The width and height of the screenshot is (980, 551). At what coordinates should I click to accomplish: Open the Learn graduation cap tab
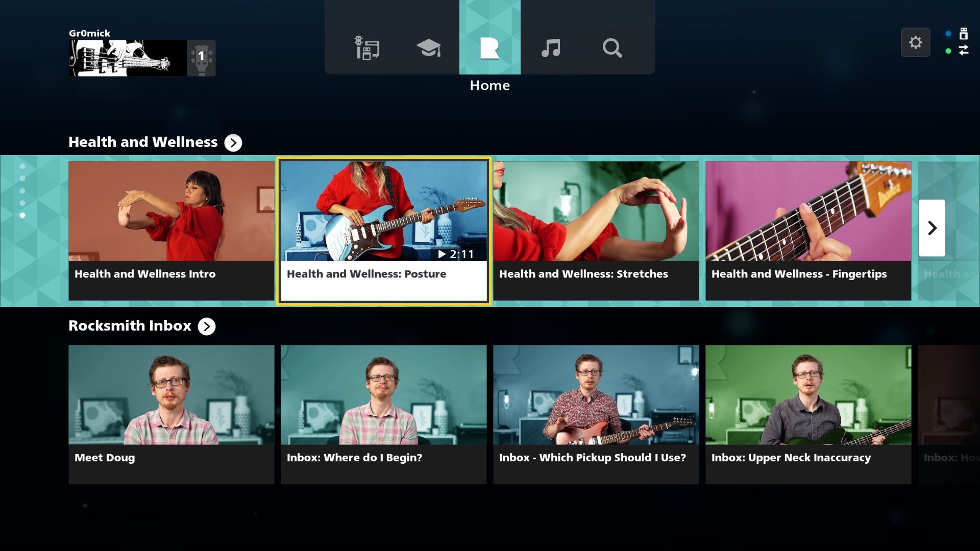[x=429, y=48]
